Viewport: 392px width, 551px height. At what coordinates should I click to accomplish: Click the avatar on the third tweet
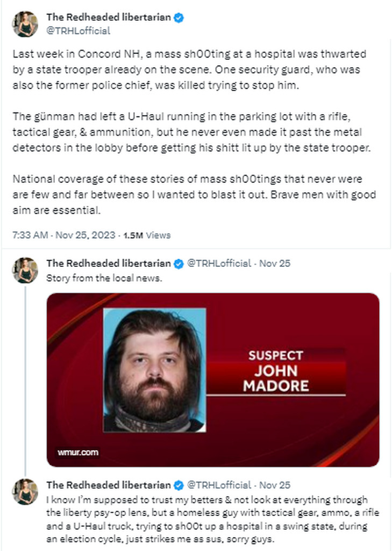(x=25, y=492)
